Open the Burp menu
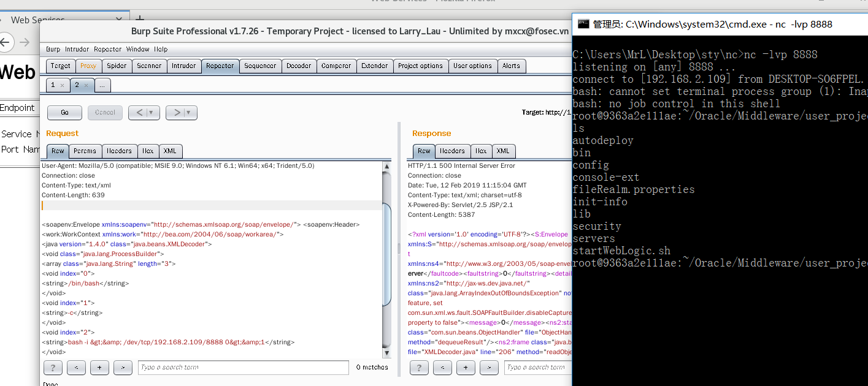The width and height of the screenshot is (868, 386). pos(53,49)
